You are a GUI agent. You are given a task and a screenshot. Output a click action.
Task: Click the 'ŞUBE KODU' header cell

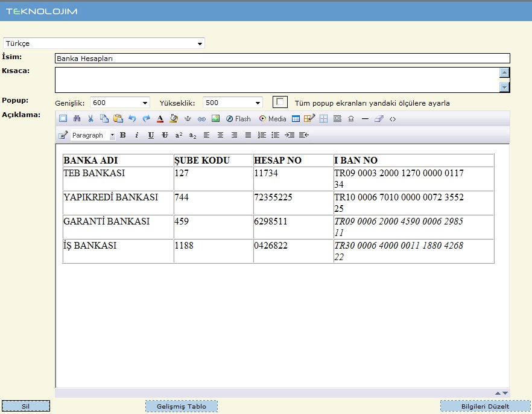pos(214,160)
